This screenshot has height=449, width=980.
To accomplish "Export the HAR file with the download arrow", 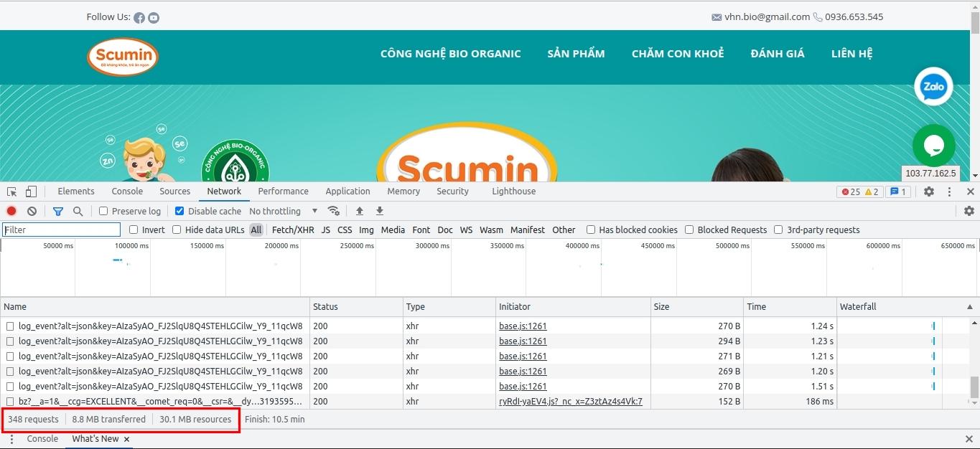I will (x=380, y=211).
